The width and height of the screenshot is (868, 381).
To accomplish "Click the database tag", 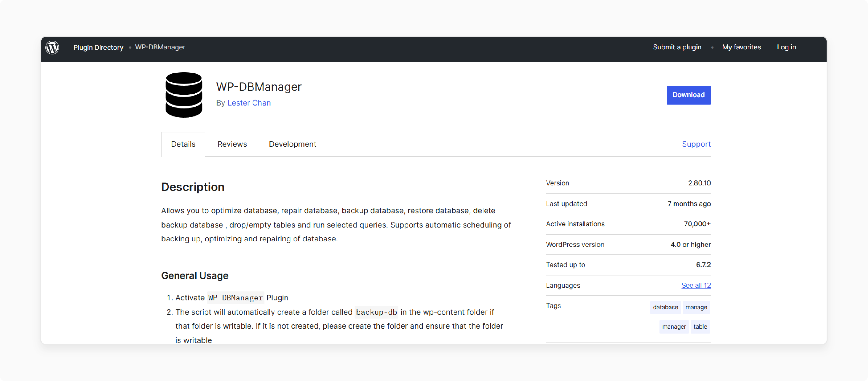I will 665,307.
